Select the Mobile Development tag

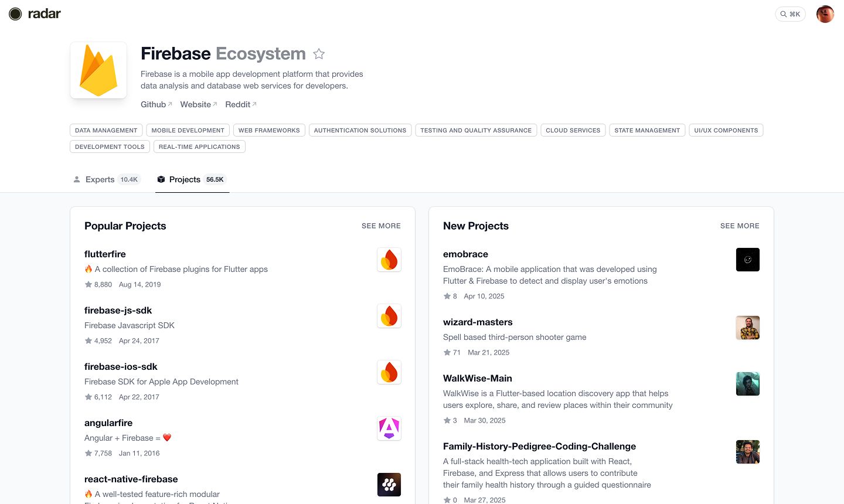pyautogui.click(x=188, y=130)
